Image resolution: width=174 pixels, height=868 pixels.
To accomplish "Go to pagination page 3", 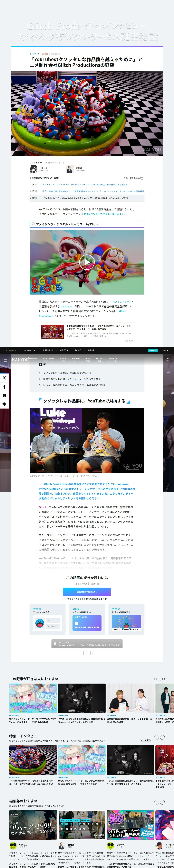I will 93,653.
